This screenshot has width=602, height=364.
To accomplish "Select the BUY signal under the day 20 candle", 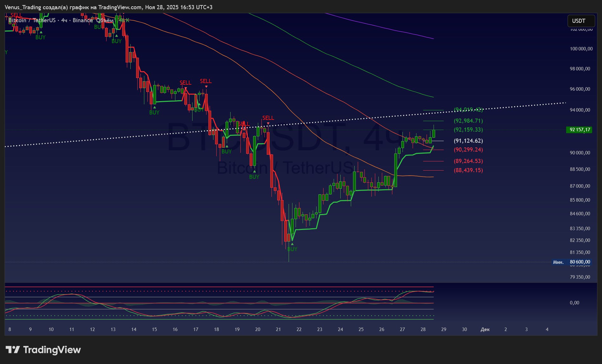I will pyautogui.click(x=254, y=176).
